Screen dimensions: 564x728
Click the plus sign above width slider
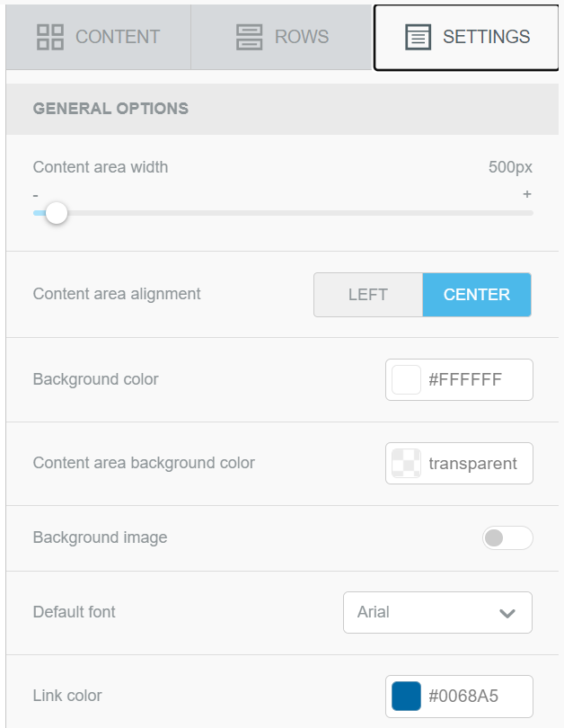click(527, 194)
